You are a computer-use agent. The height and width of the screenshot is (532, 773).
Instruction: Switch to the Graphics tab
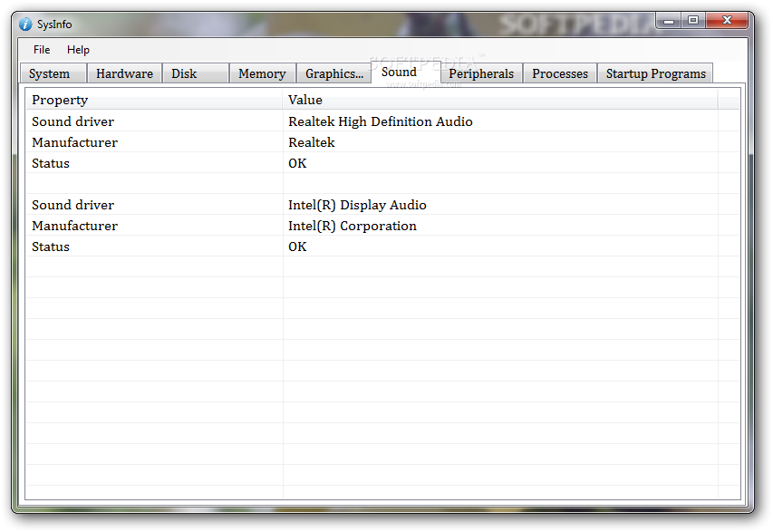tap(333, 73)
